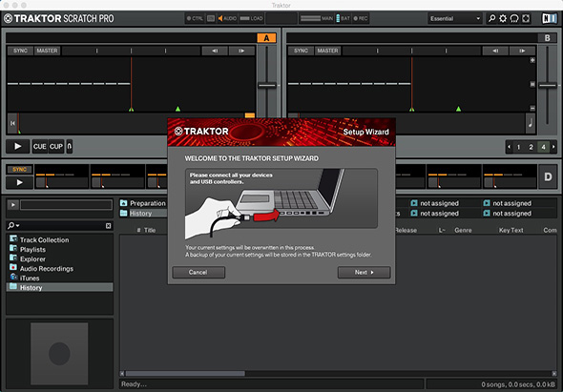Toggle the loop button beside CUP
The height and width of the screenshot is (392, 563).
(x=70, y=147)
